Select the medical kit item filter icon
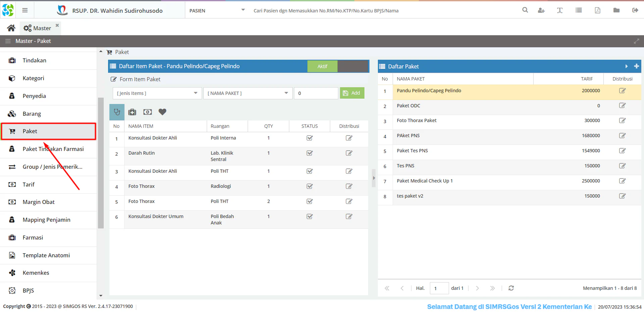The height and width of the screenshot is (312, 644). (x=132, y=112)
